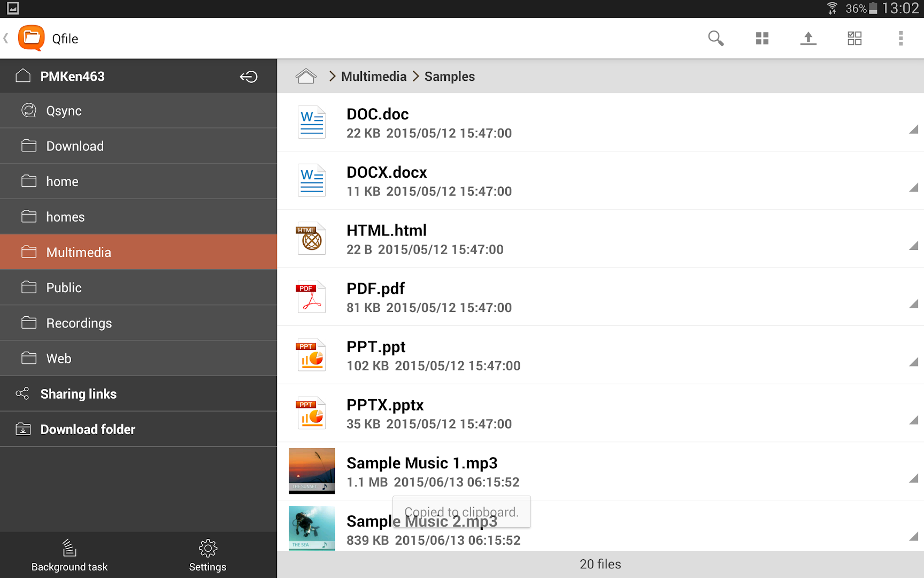924x578 pixels.
Task: Click the PDF.pdf file icon
Action: click(x=311, y=296)
